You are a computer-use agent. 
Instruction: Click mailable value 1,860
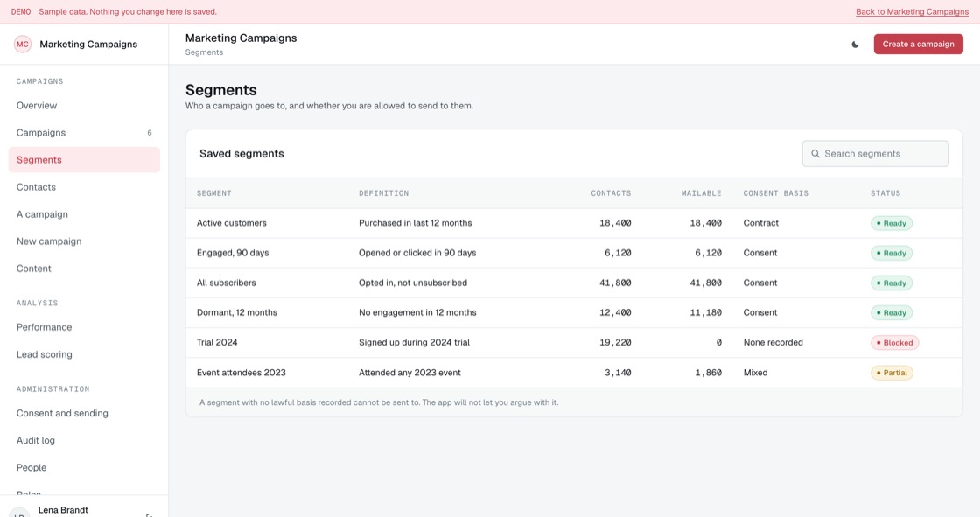pyautogui.click(x=708, y=373)
